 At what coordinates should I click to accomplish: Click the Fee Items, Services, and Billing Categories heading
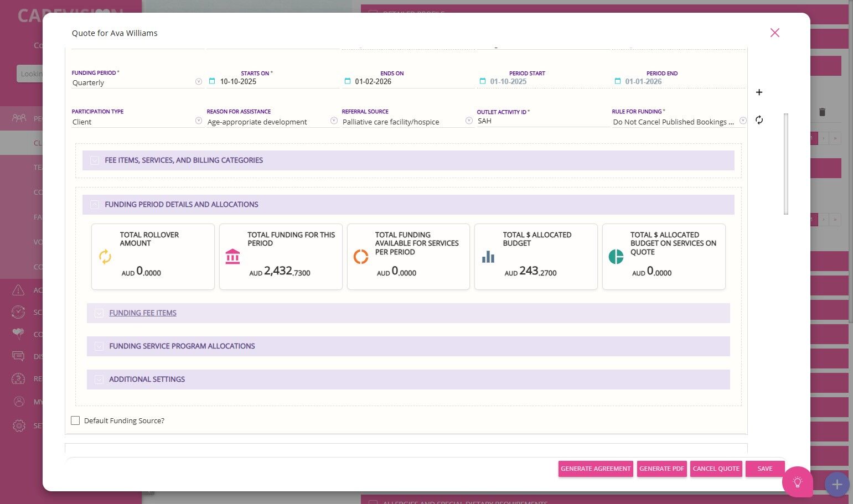tap(184, 160)
